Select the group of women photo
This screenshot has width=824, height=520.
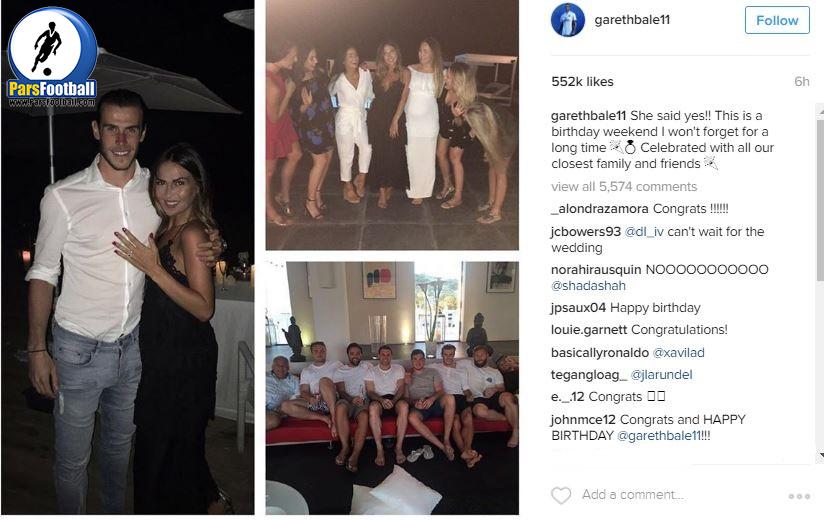[392, 124]
